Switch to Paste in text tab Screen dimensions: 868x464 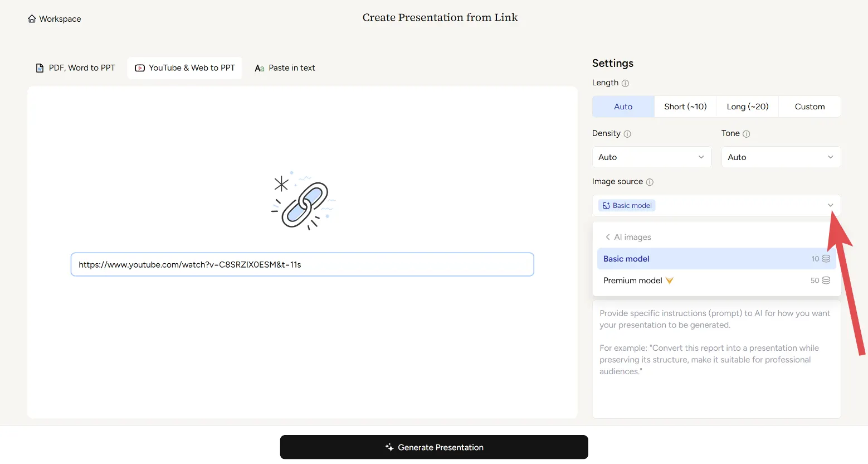285,68
